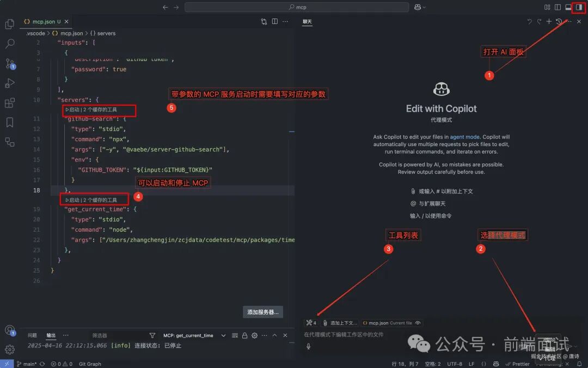Show more panel tabs via the ellipsis

coord(66,335)
